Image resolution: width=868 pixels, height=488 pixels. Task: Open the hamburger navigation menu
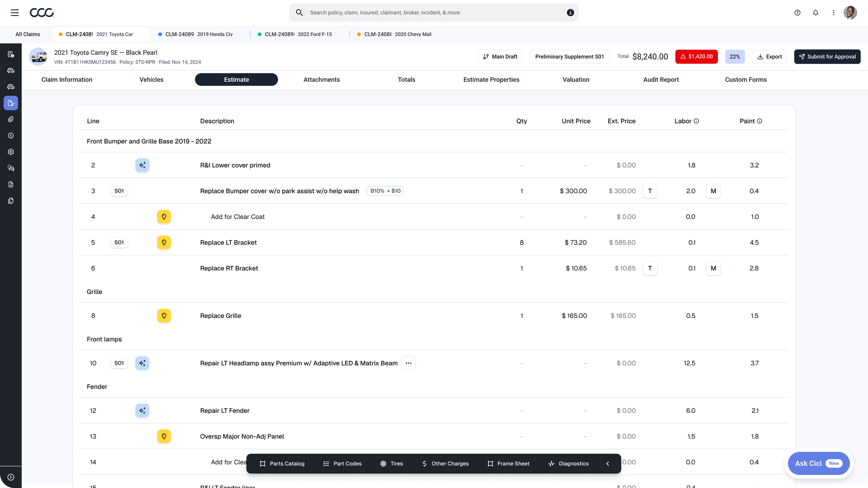pos(15,13)
